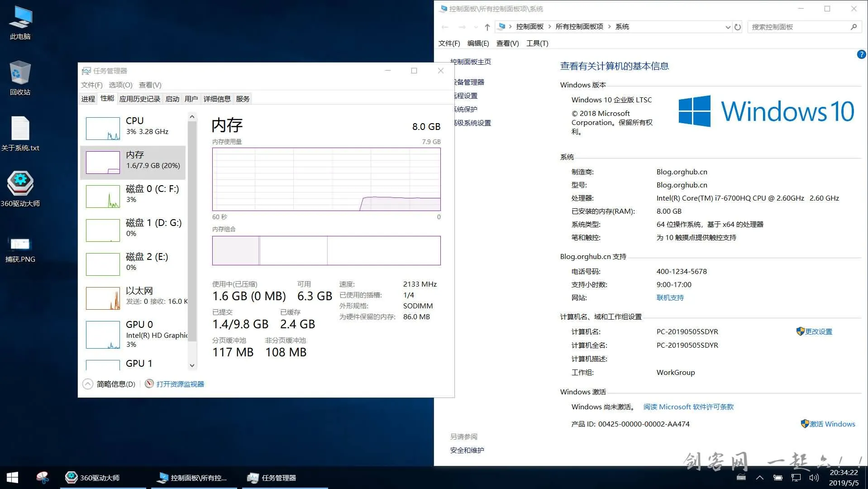
Task: Click the memory usage graph
Action: [326, 179]
